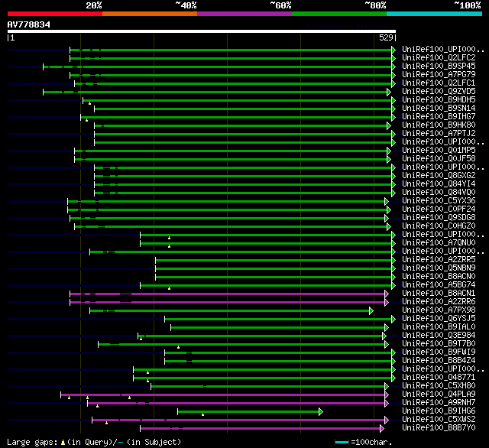
Task: Click the yellow gap marker under B9IHG6 row
Action: (x=202, y=414)
